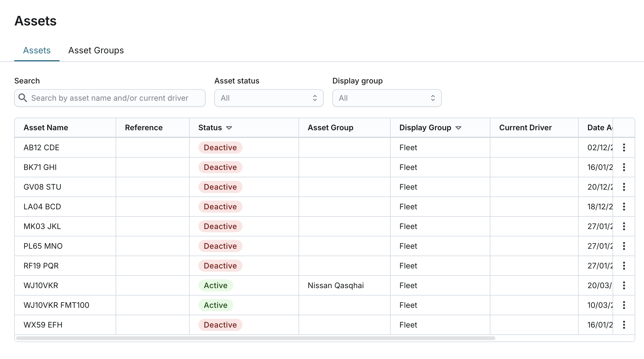
Task: Sort by Status column arrow
Action: [x=229, y=128]
